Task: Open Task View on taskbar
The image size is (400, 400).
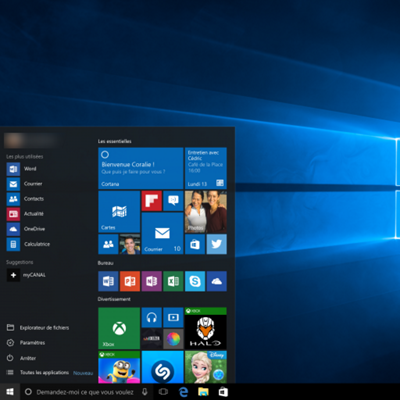Action: point(163,392)
